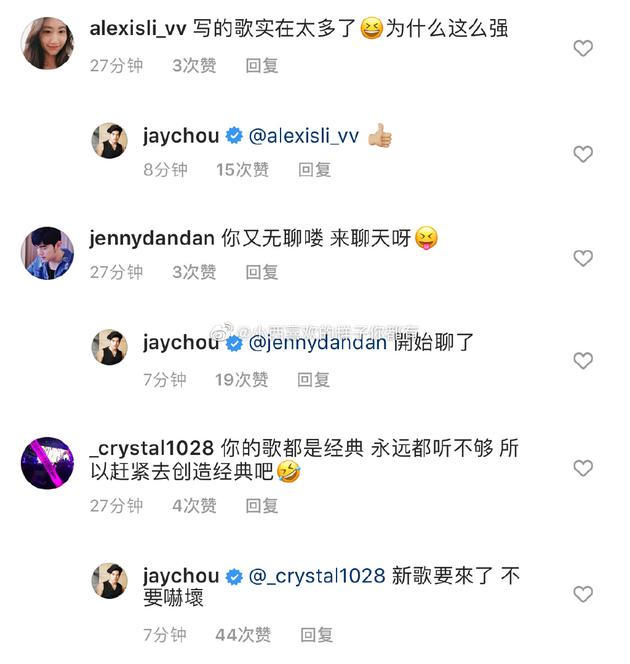Reply to jaychou's 15-like comment
The width and height of the screenshot is (630, 664).
314,170
